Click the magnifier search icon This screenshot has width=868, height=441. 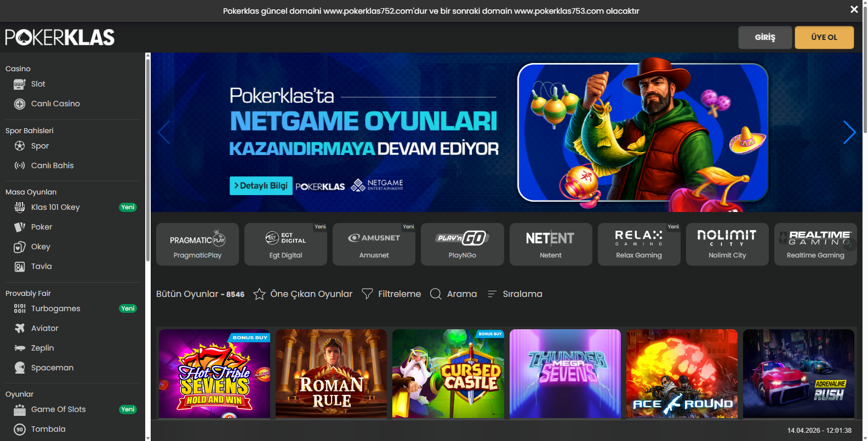[436, 294]
